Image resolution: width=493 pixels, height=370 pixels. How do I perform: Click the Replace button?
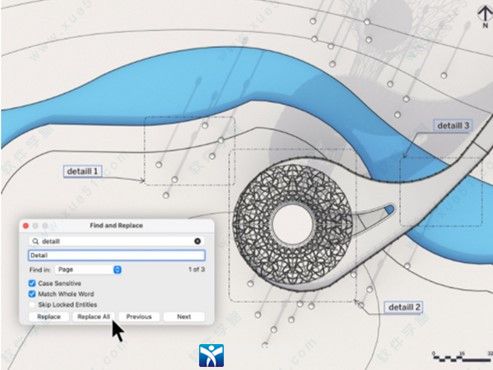coord(49,317)
